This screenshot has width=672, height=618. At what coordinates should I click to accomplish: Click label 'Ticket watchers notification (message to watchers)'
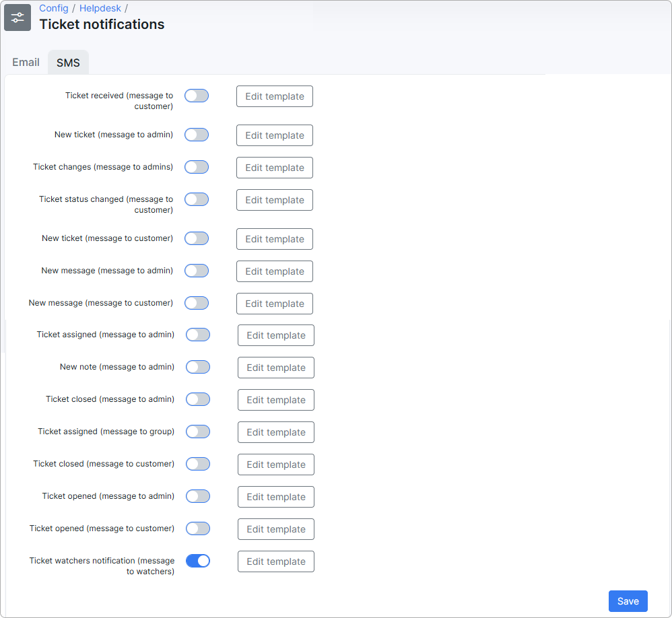(102, 565)
